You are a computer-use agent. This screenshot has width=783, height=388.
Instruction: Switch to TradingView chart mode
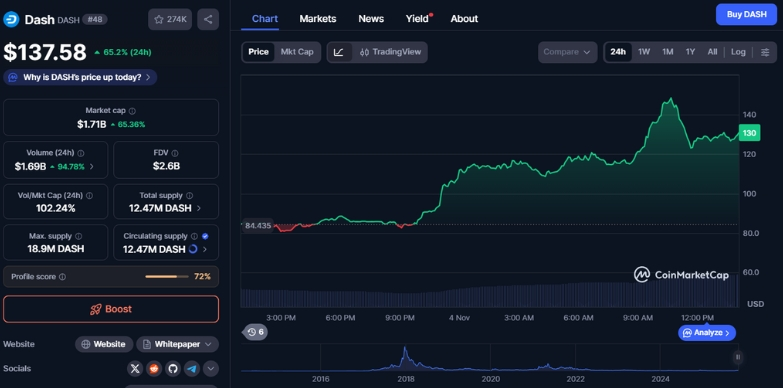390,52
